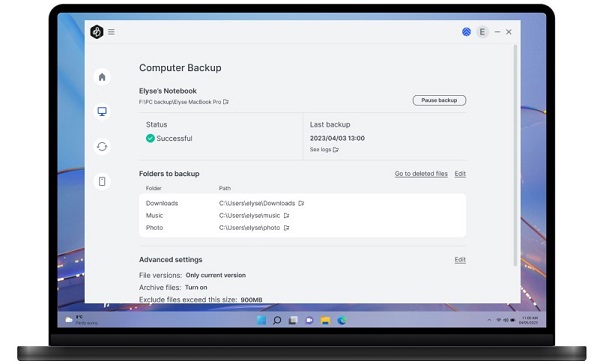
Task: Click the taskbar clock and date
Action: pos(528,320)
